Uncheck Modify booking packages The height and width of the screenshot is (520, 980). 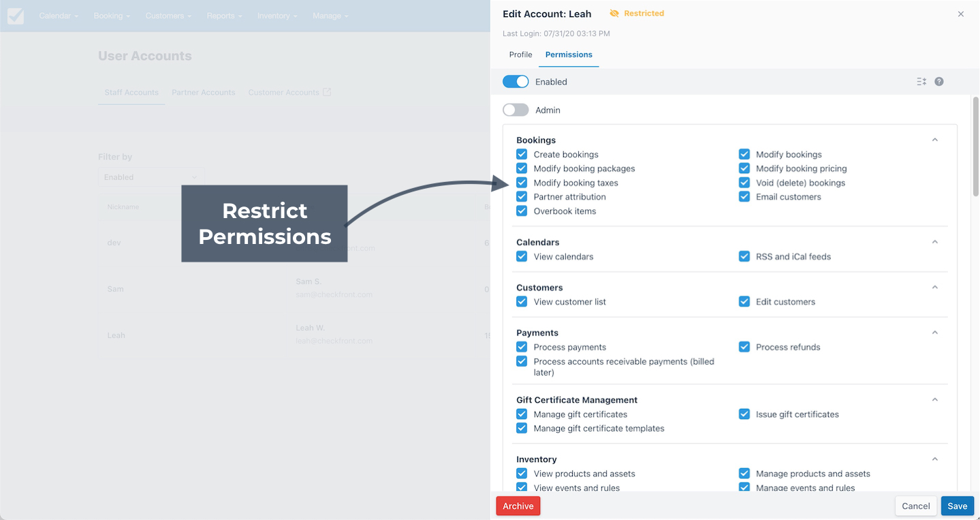pyautogui.click(x=522, y=168)
